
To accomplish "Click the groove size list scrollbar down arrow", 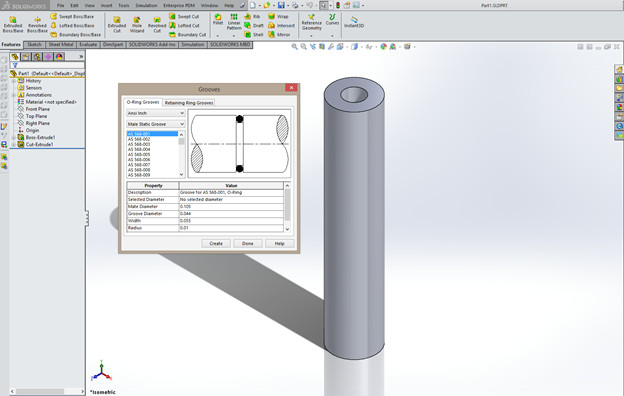I will (181, 174).
